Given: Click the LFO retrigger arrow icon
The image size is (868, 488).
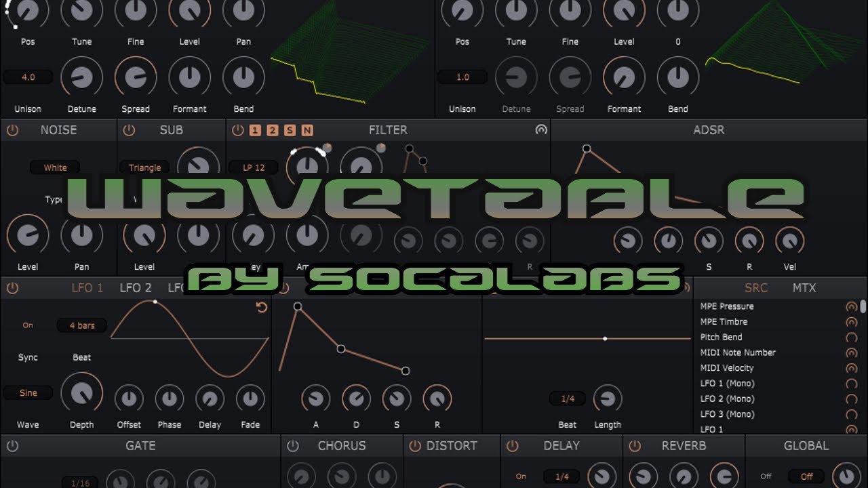Looking at the screenshot, I should point(262,308).
